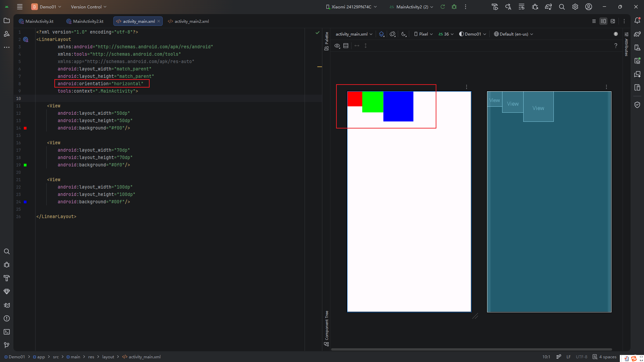Image resolution: width=644 pixels, height=362 pixels.
Task: Open Notifications bell icon
Action: click(x=637, y=20)
